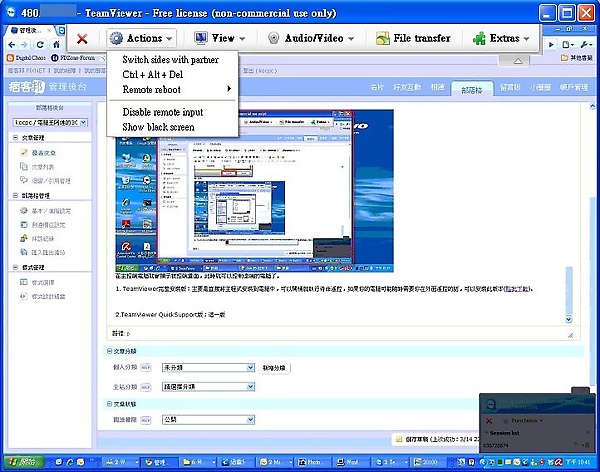Open the import/export item in sidebar

pyautogui.click(x=42, y=252)
